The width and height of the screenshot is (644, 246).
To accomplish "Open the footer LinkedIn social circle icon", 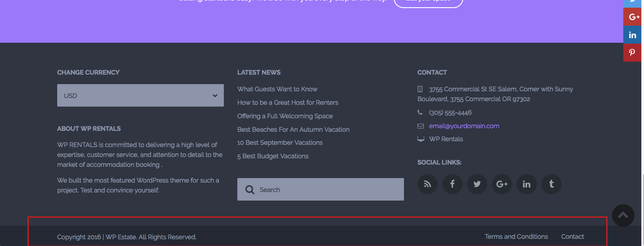I will tap(526, 184).
